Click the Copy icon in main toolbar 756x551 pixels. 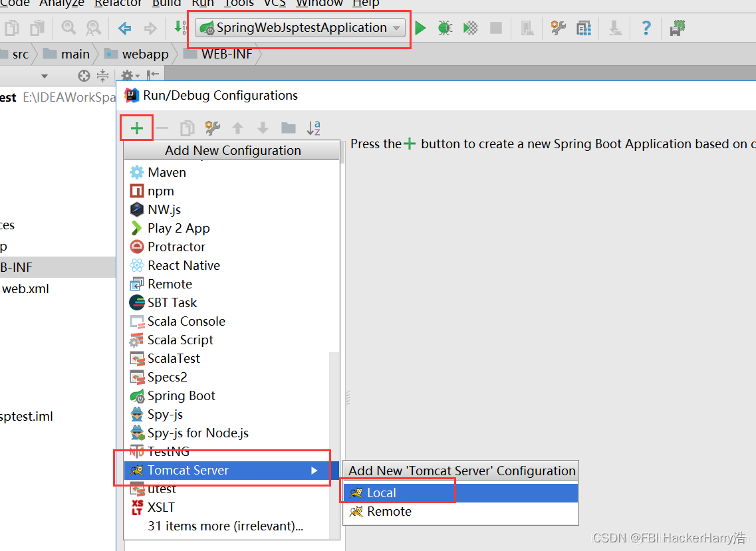[12, 28]
